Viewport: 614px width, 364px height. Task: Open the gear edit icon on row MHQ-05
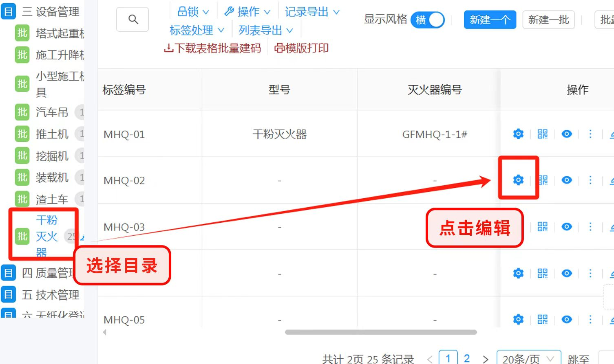click(x=518, y=319)
